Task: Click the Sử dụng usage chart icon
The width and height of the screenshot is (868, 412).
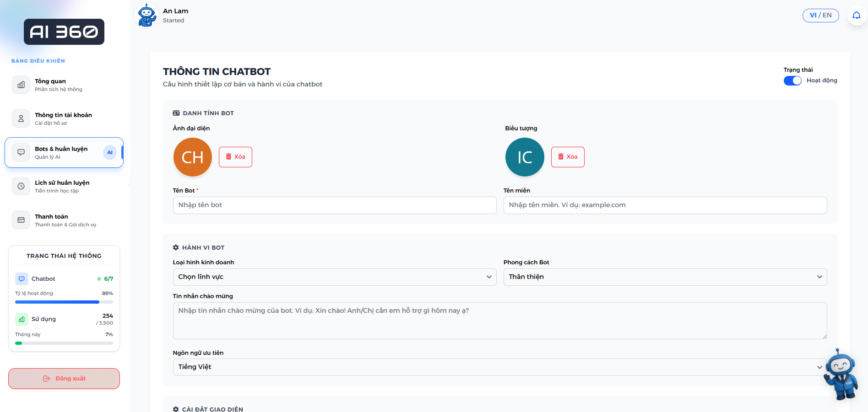Action: (22, 319)
